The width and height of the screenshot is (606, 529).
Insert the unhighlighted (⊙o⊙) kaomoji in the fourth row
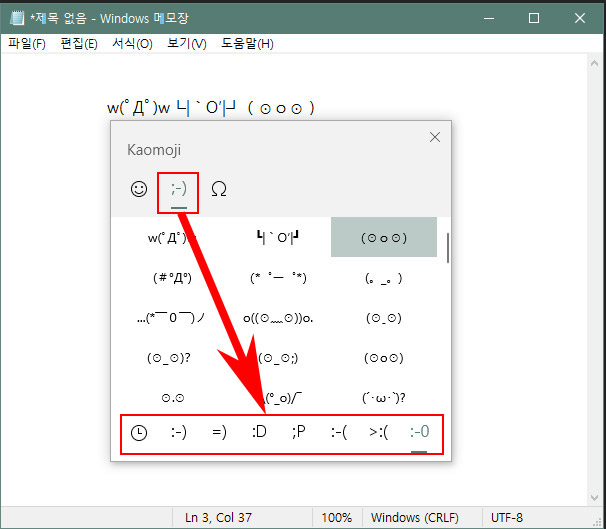point(384,358)
